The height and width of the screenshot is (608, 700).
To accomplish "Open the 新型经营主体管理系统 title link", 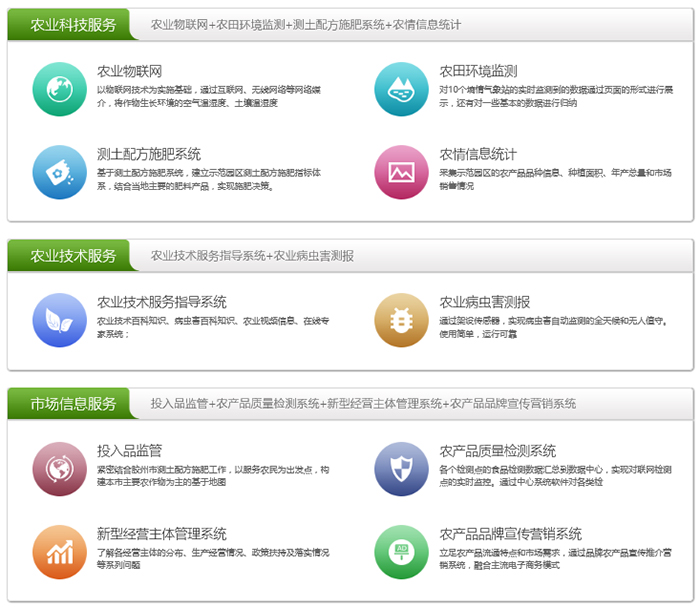I will (x=162, y=534).
